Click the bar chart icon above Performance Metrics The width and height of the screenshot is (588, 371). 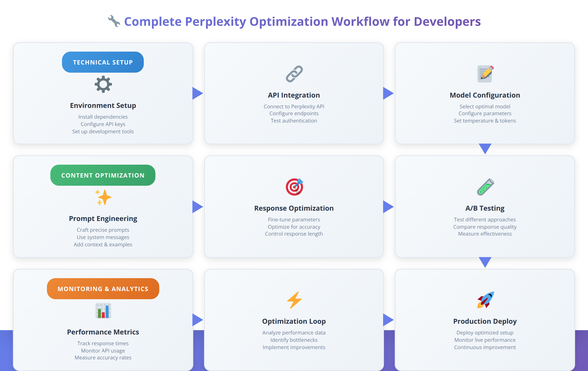point(103,311)
